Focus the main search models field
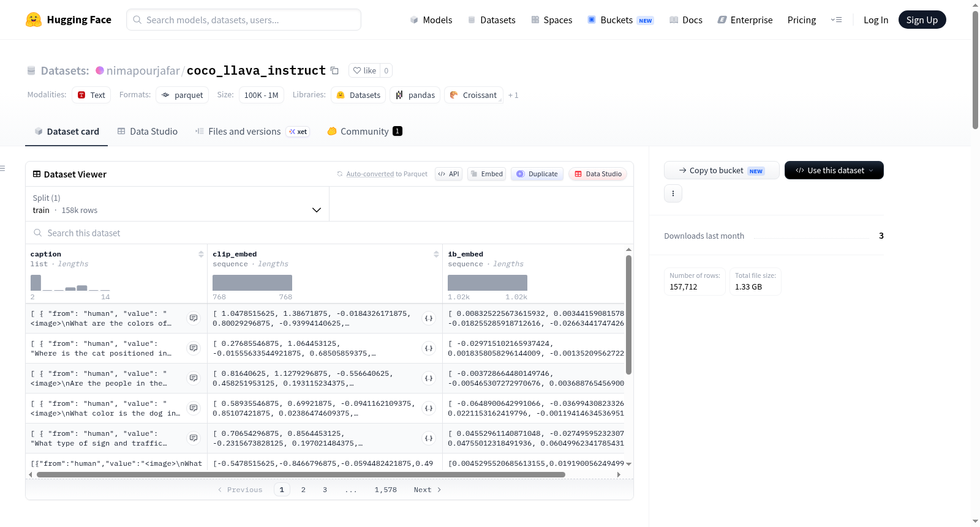980x527 pixels. pos(244,20)
